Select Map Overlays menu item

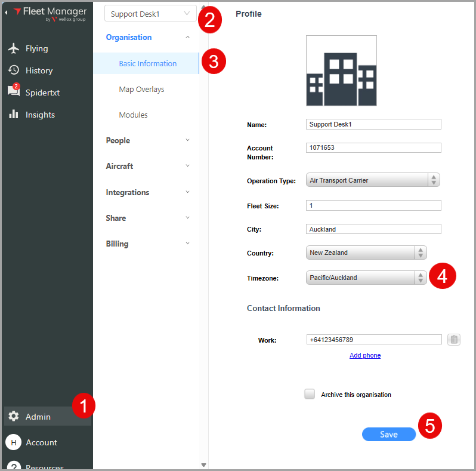point(141,89)
